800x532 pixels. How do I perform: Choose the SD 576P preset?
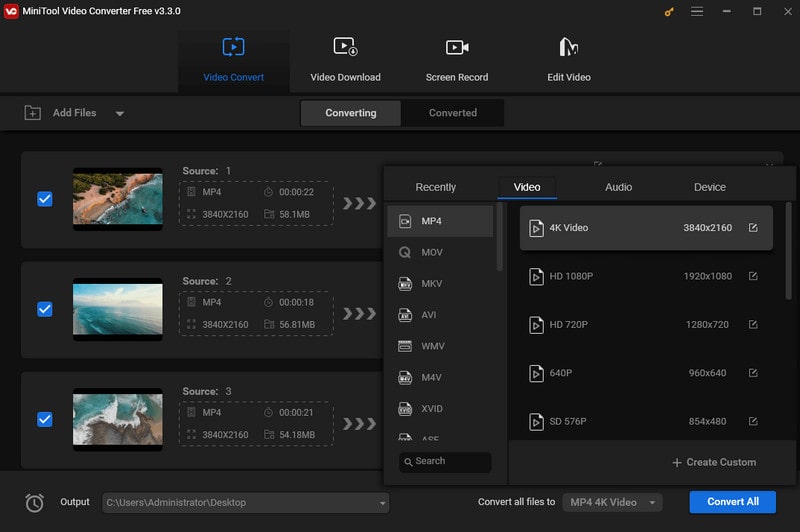(646, 421)
